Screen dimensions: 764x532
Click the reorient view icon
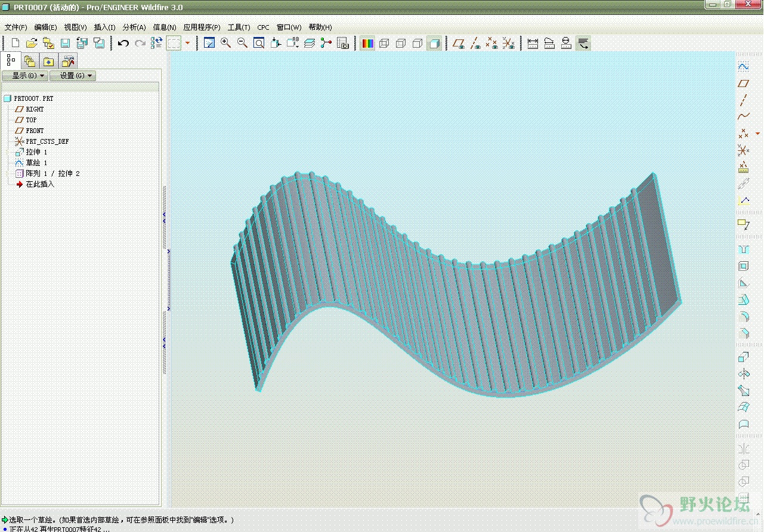[276, 43]
